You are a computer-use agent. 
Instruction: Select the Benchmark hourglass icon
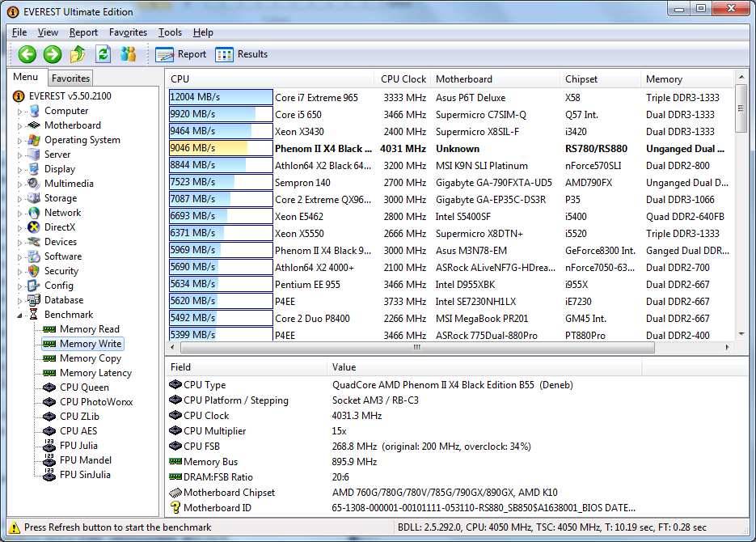(x=34, y=315)
